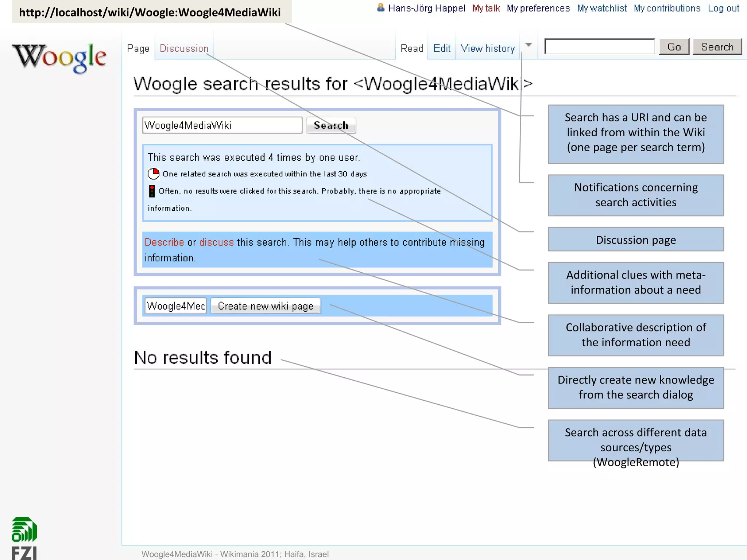Go to My preferences
This screenshot has width=747, height=560.
click(x=538, y=8)
